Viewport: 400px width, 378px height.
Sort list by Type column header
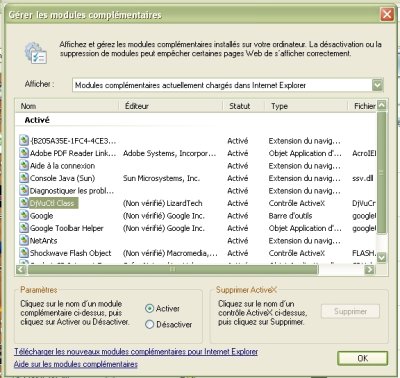pyautogui.click(x=306, y=106)
